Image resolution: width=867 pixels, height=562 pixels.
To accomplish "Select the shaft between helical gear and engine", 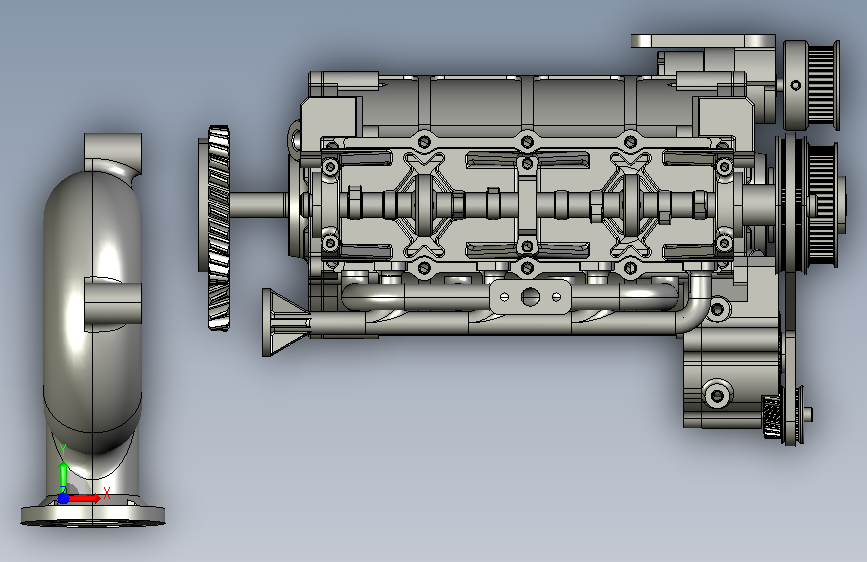I will coord(258,204).
